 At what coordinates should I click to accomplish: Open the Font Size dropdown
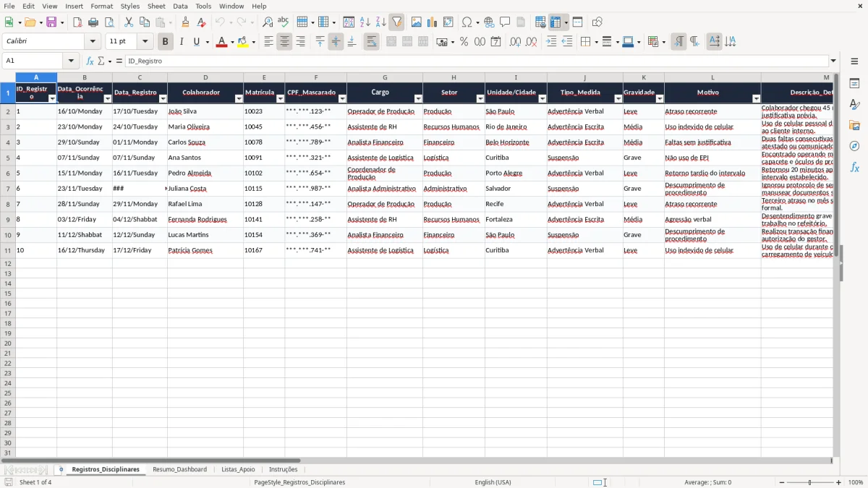click(145, 42)
